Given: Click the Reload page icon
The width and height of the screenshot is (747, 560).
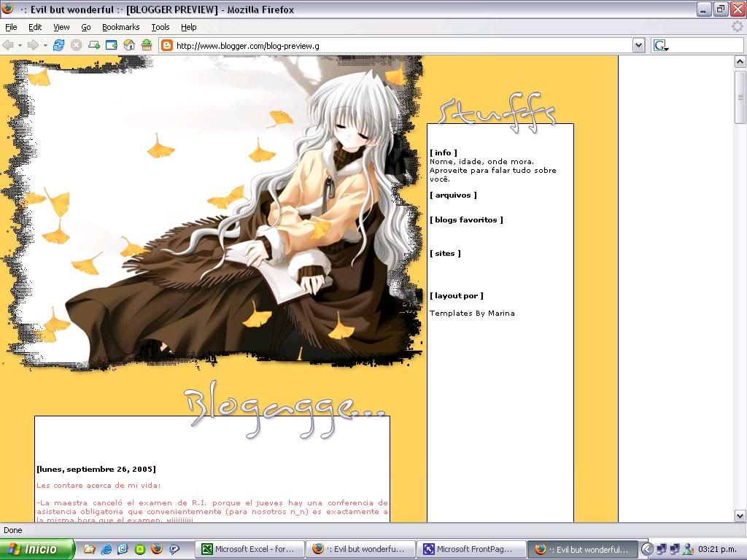Looking at the screenshot, I should pos(59,45).
